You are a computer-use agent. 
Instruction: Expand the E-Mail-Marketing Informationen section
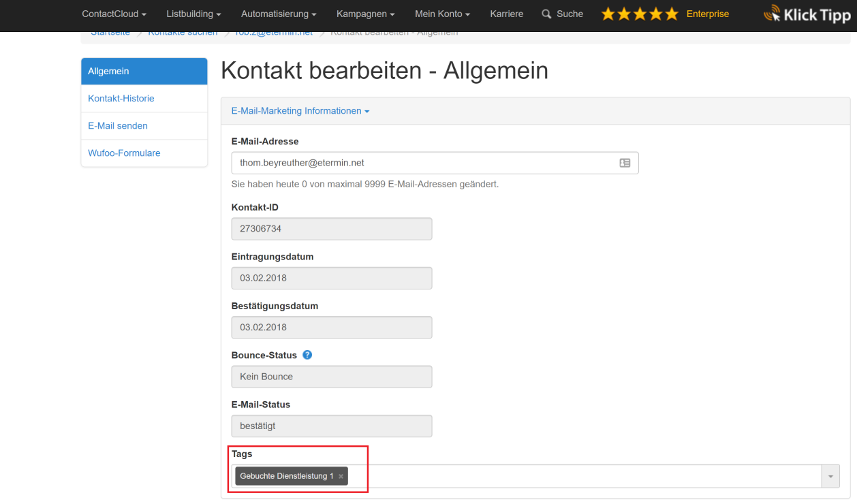[300, 111]
